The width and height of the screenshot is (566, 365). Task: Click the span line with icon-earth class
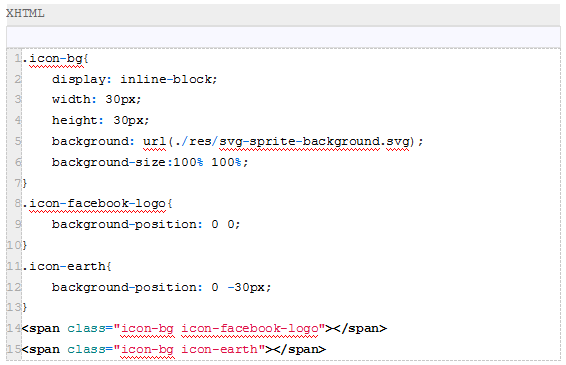tap(174, 349)
